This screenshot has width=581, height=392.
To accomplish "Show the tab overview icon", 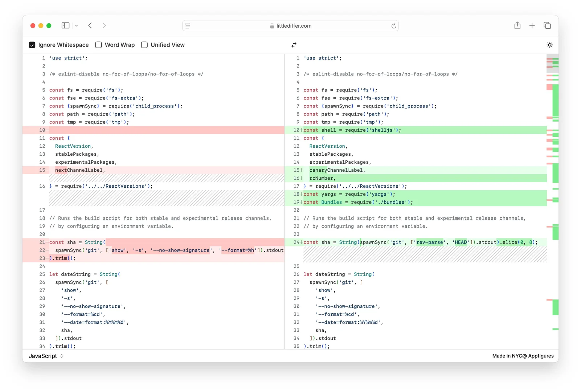I will pyautogui.click(x=547, y=25).
